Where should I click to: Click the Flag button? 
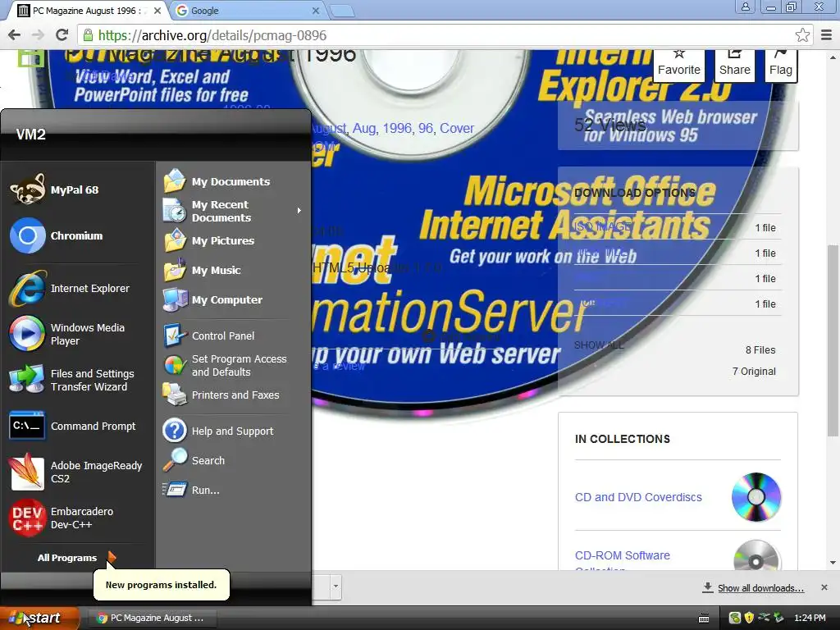781,65
